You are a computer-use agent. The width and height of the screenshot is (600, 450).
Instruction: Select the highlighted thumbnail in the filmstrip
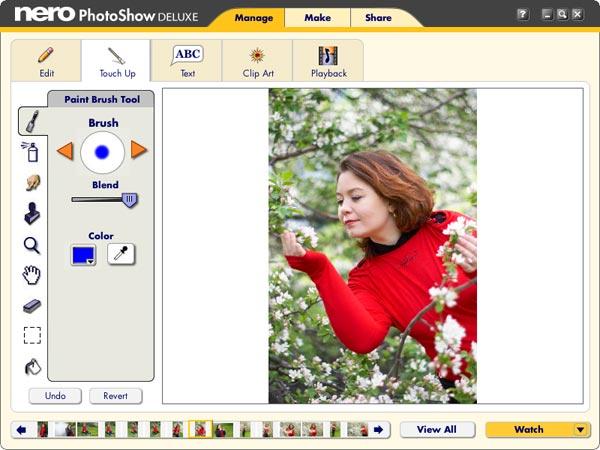pyautogui.click(x=201, y=429)
